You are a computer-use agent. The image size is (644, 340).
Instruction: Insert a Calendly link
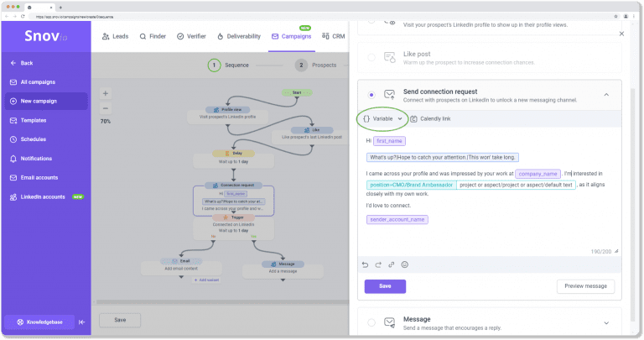coord(430,118)
